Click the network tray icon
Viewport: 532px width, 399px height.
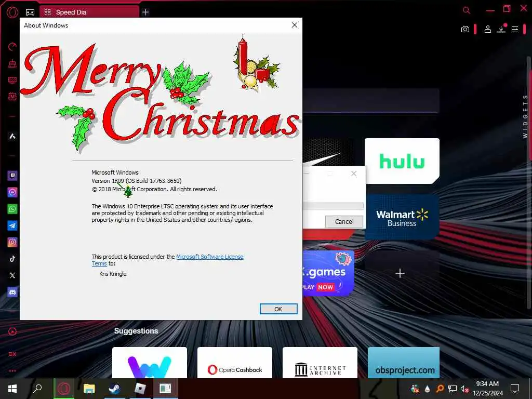click(453, 389)
